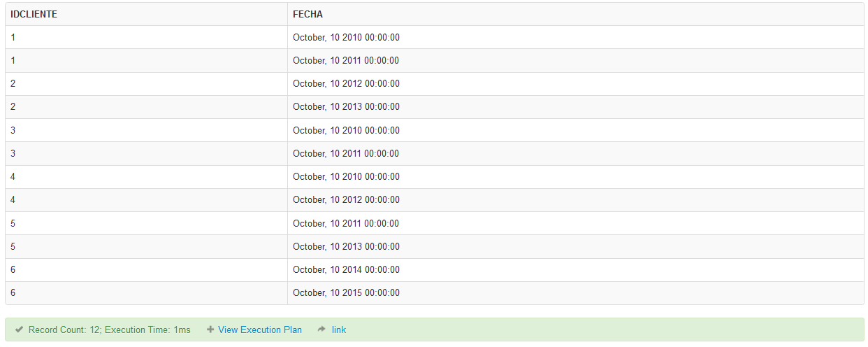Select the October, 10 2013 cell for client 5
This screenshot has width=868, height=347.
[346, 246]
